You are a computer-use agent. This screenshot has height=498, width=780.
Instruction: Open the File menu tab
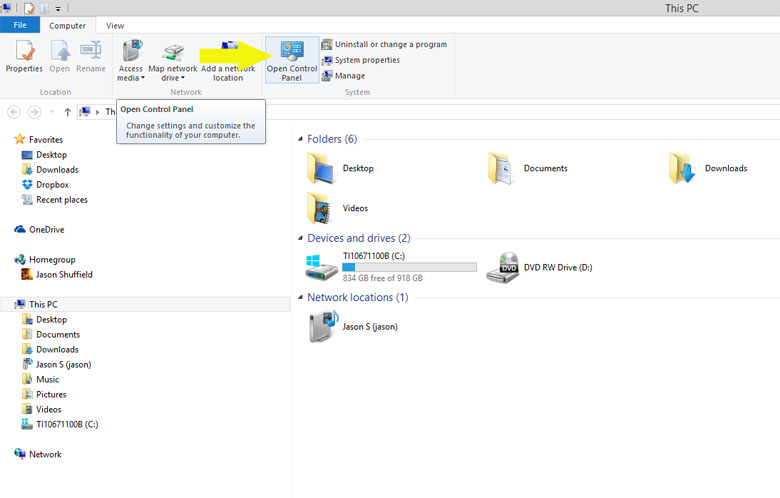20,25
